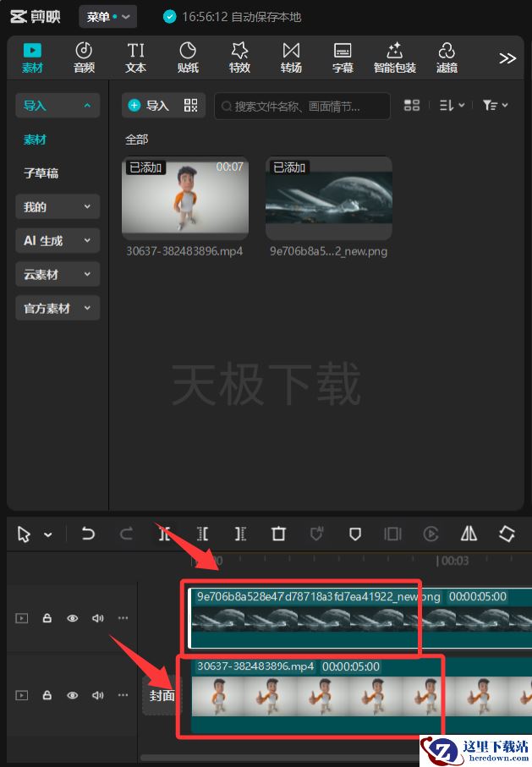Image resolution: width=532 pixels, height=767 pixels.
Task: Open the 音频 audio tab
Action: [84, 58]
